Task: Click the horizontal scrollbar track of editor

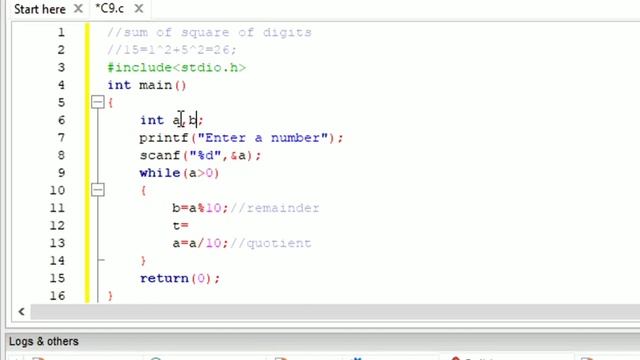Action: pos(335,312)
